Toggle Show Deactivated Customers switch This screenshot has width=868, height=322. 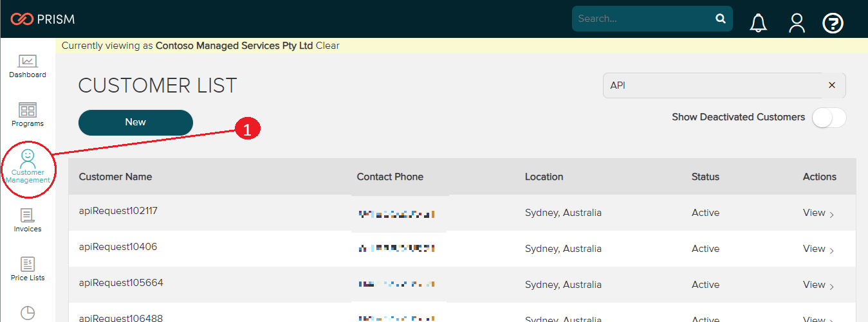(829, 118)
